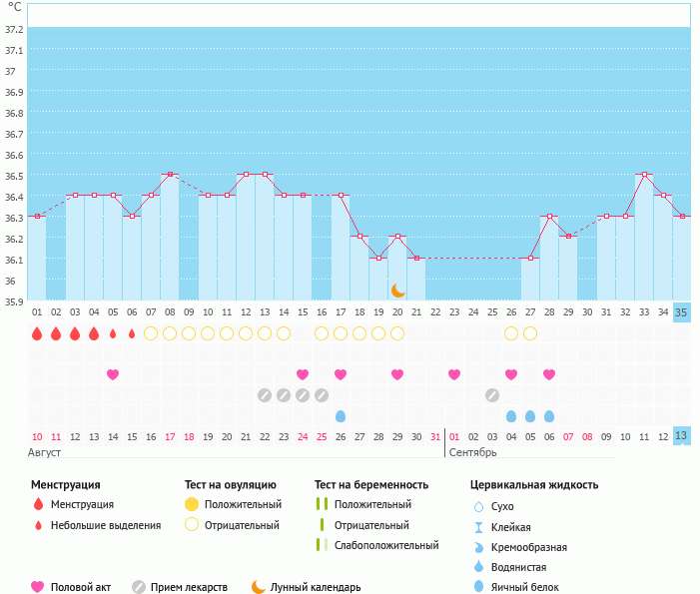Click the heart icon on cycle day 05
Viewport: 700px width, 594px height.
113,374
